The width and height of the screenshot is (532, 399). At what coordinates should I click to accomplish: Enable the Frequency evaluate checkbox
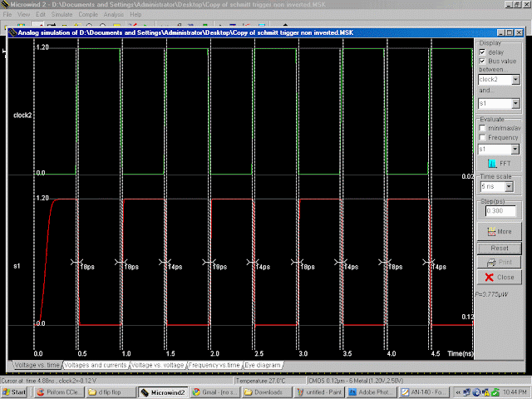(x=482, y=137)
